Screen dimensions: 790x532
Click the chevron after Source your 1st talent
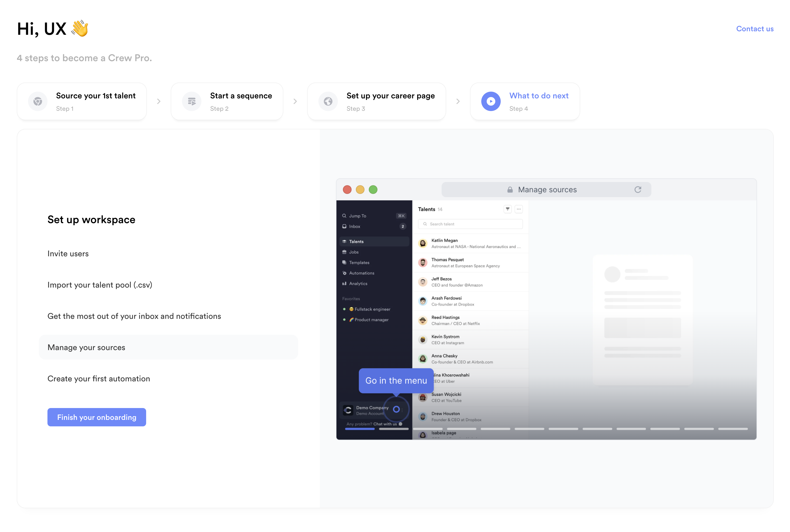pyautogui.click(x=159, y=101)
